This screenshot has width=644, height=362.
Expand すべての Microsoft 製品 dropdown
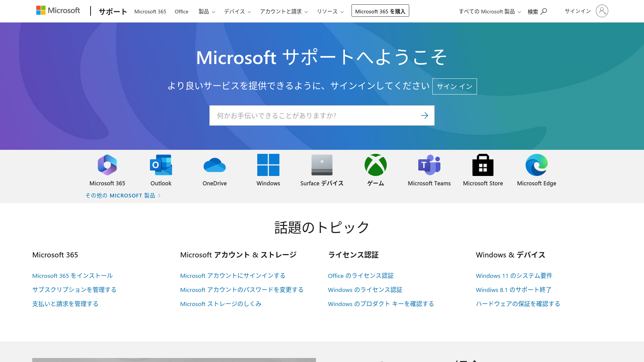point(490,11)
